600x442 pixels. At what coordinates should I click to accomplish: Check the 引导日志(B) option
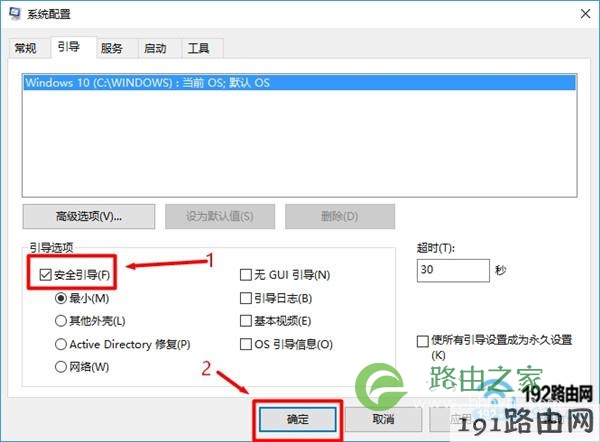(246, 298)
